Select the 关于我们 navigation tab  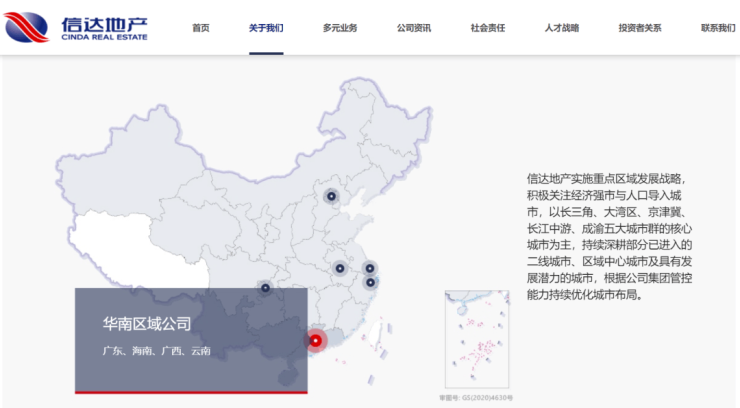(266, 28)
